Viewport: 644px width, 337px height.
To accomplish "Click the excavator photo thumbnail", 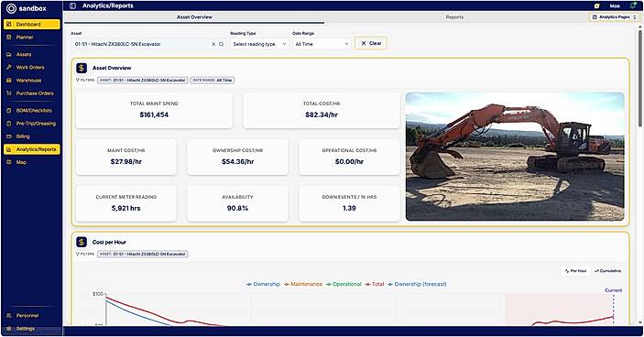I will click(515, 157).
